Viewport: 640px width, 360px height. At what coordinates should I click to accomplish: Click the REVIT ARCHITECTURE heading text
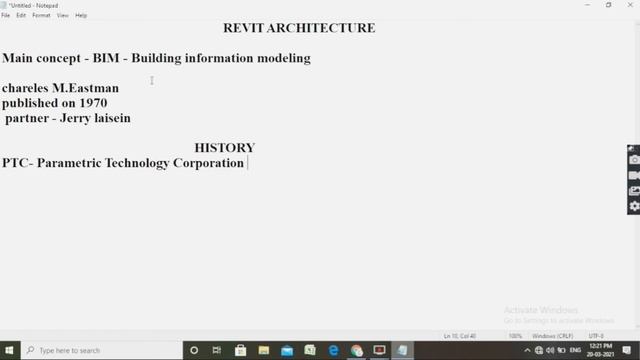click(299, 28)
